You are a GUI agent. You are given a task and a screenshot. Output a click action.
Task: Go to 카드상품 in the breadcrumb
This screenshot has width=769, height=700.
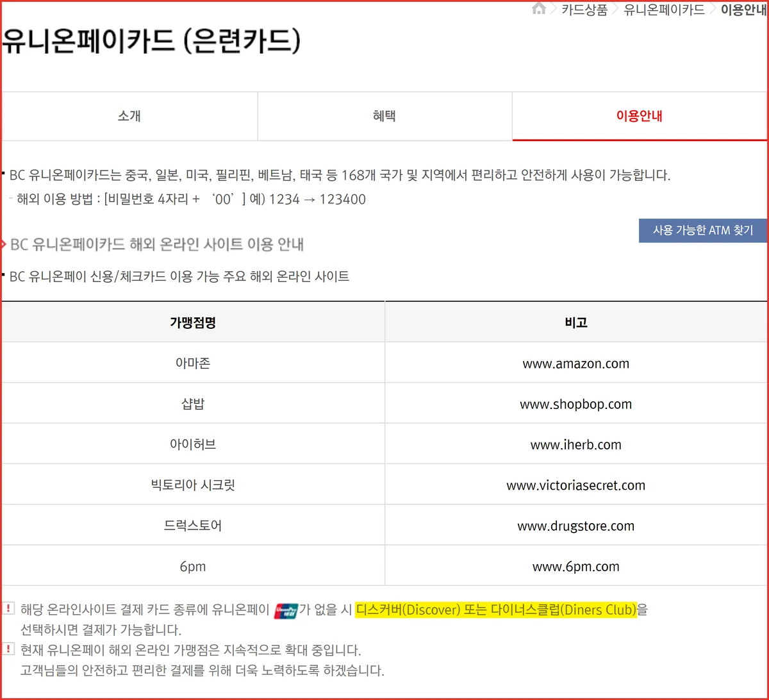(x=584, y=10)
